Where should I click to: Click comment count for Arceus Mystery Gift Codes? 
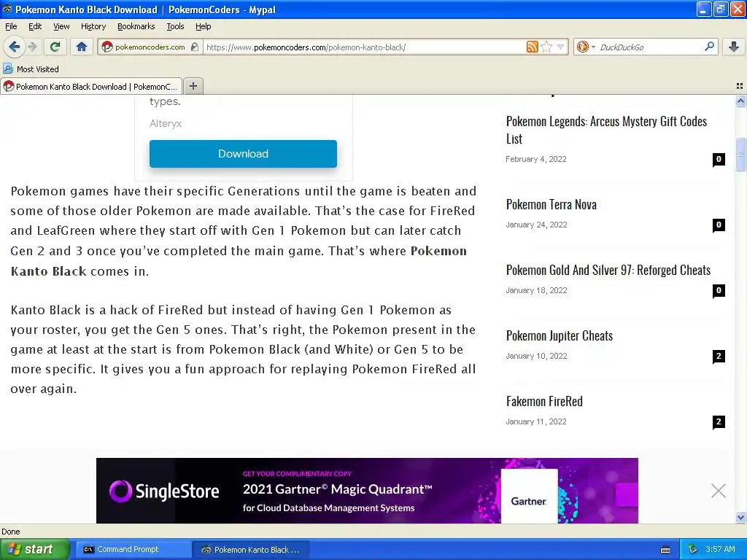click(x=719, y=159)
